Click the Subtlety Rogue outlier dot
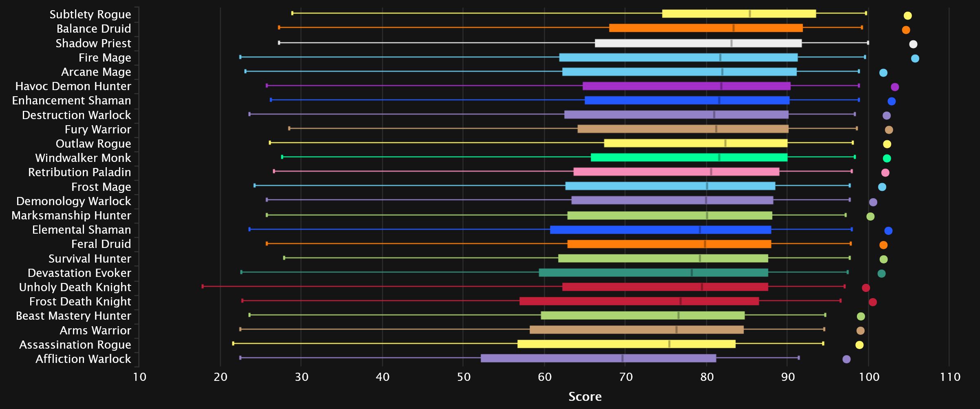980x409 pixels. tap(907, 16)
